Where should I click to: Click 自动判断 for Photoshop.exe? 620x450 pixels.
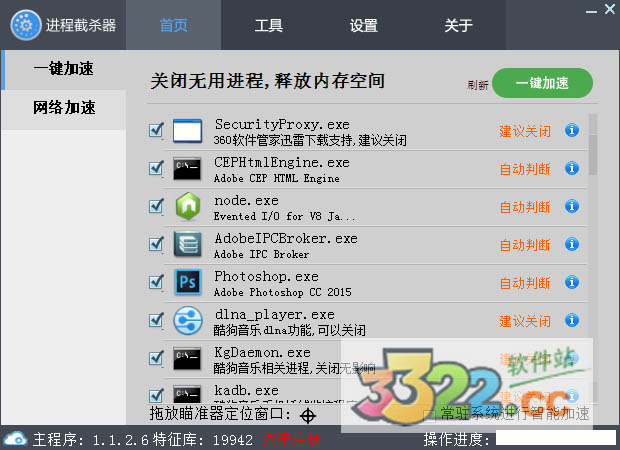[x=525, y=283]
